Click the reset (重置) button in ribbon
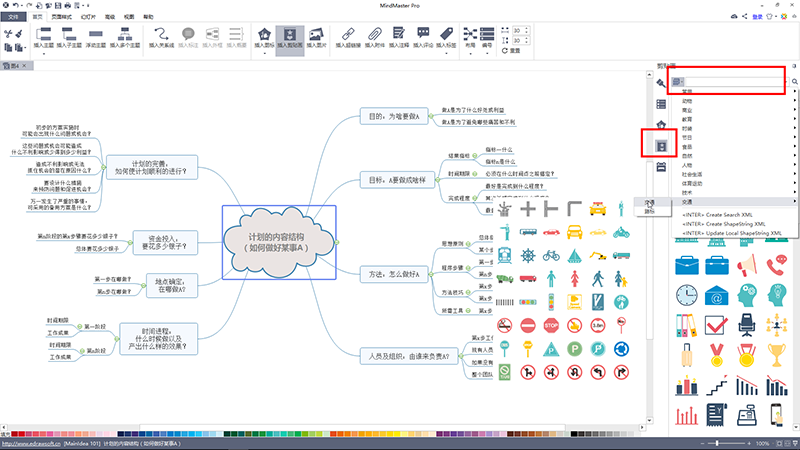 click(x=511, y=51)
